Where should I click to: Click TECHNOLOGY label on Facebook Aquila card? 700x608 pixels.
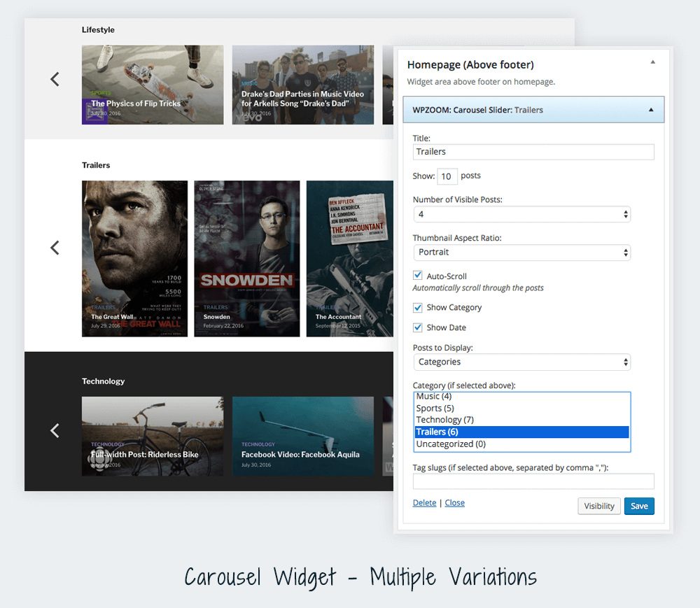(258, 444)
